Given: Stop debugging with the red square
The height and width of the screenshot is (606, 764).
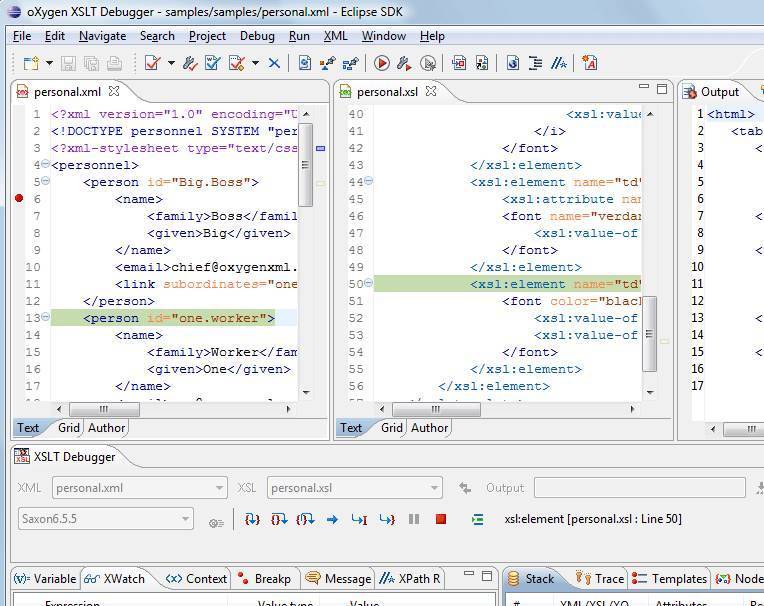Looking at the screenshot, I should tap(441, 519).
